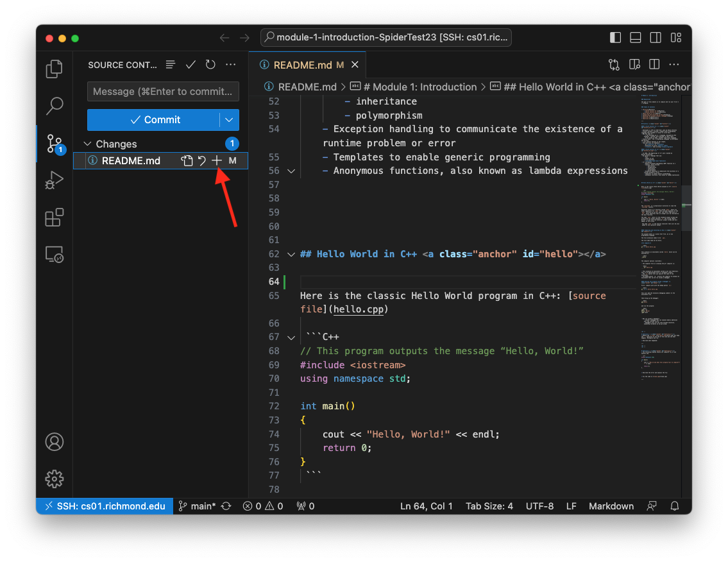
Task: Select README.md in the Changes list
Action: pos(160,160)
